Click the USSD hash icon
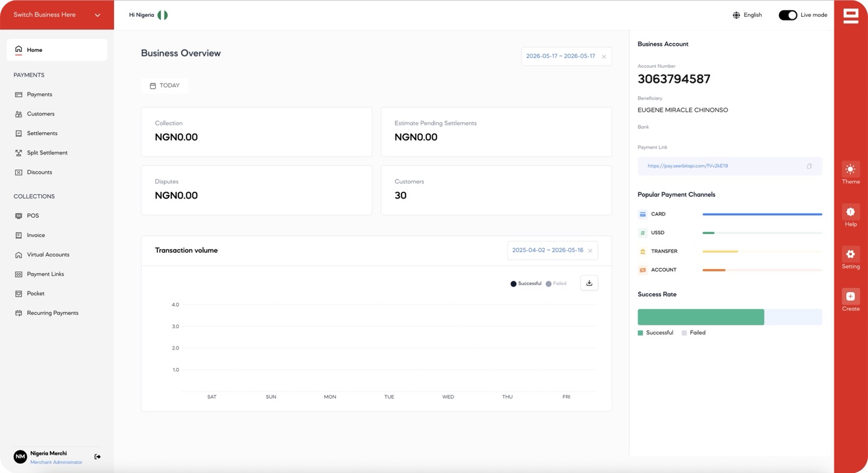This screenshot has width=868, height=473. coord(643,233)
